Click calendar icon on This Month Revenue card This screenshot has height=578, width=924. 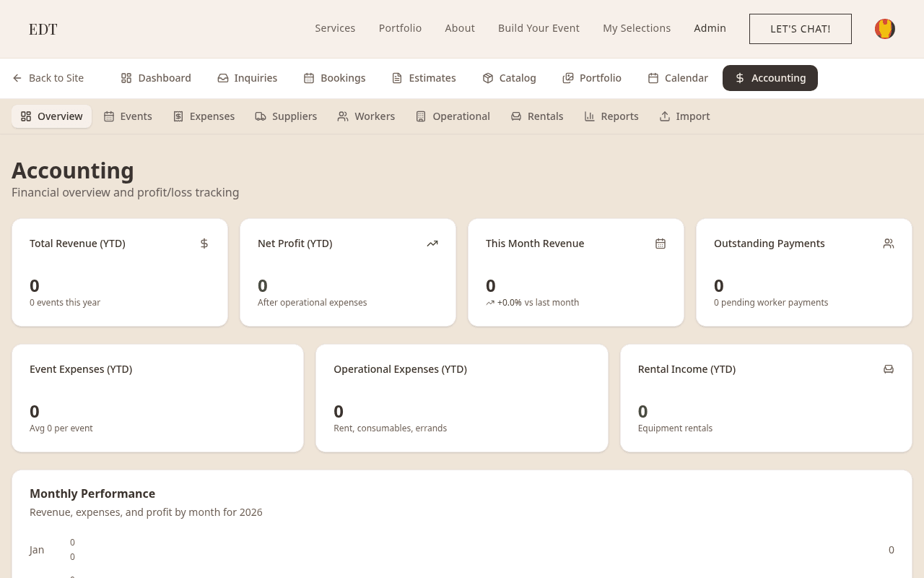click(661, 243)
